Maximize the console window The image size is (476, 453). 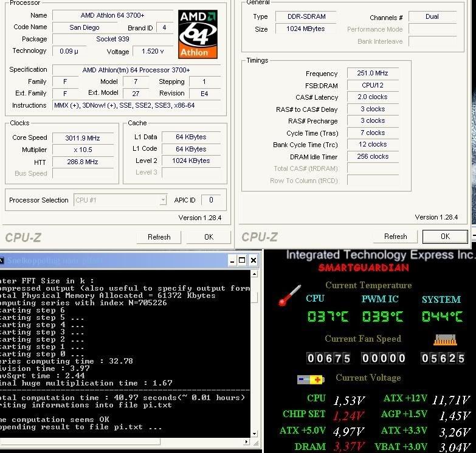click(242, 260)
